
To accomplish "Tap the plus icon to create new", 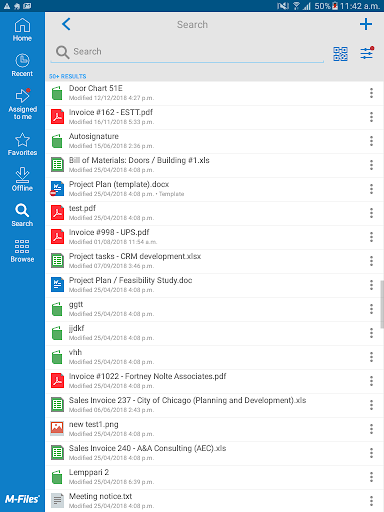I will pyautogui.click(x=366, y=24).
